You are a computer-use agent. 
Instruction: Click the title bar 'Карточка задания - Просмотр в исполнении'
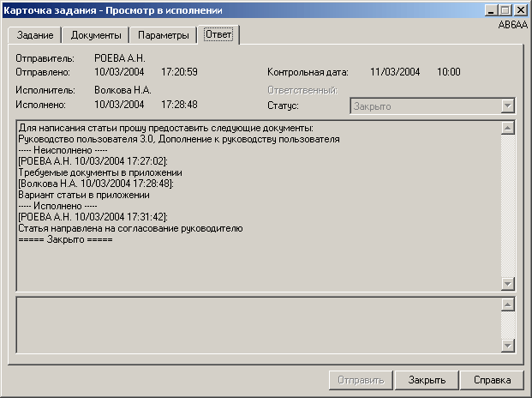214,10
